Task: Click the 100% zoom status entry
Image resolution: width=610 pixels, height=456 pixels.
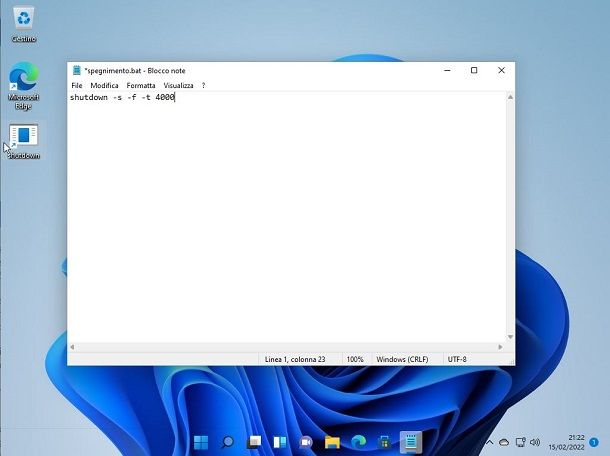Action: click(355, 359)
